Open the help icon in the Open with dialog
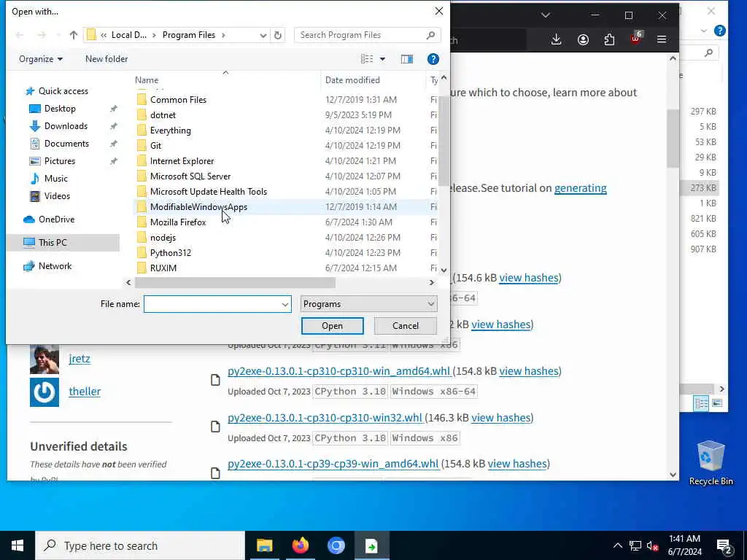Image resolution: width=747 pixels, height=560 pixels. (x=433, y=59)
